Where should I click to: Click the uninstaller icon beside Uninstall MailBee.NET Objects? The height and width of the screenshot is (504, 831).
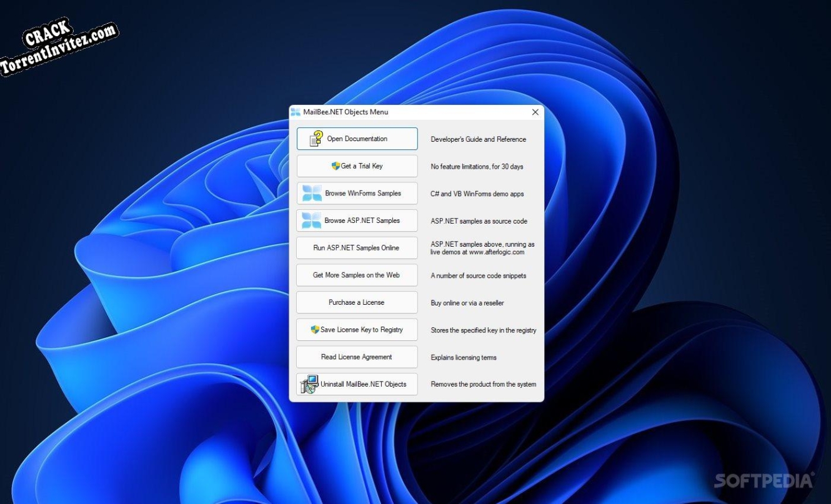coord(309,384)
